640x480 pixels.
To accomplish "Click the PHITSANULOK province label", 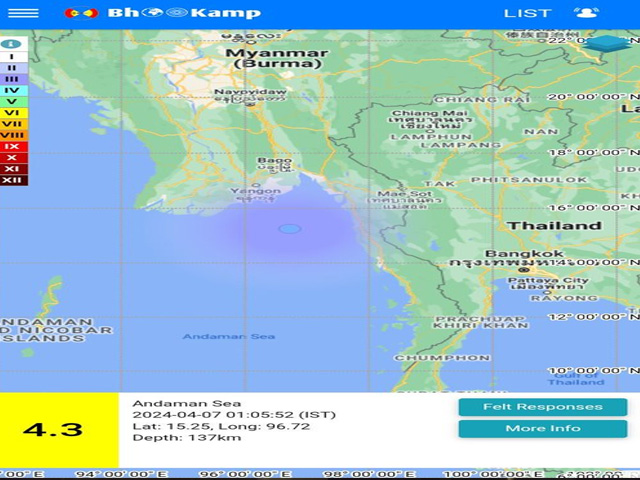I will (529, 180).
